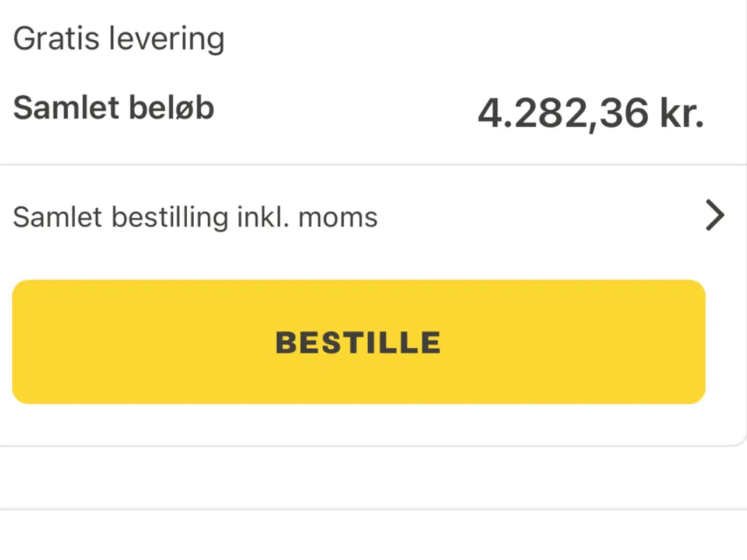
Task: Click the 'kr.' currency text
Action: 682,113
